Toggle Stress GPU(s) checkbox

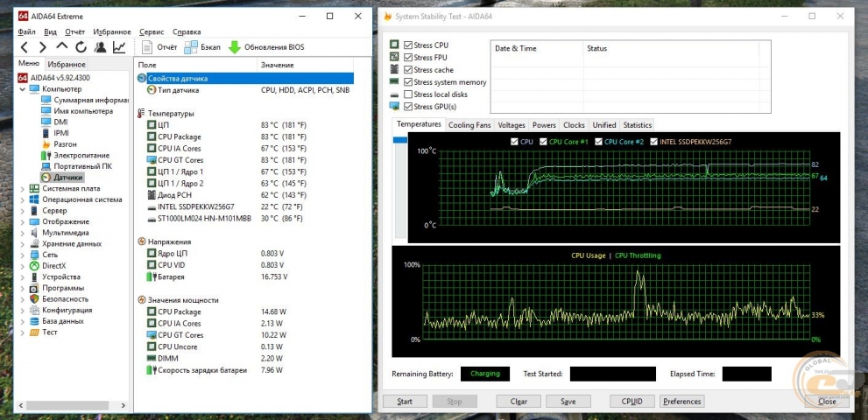coord(408,106)
